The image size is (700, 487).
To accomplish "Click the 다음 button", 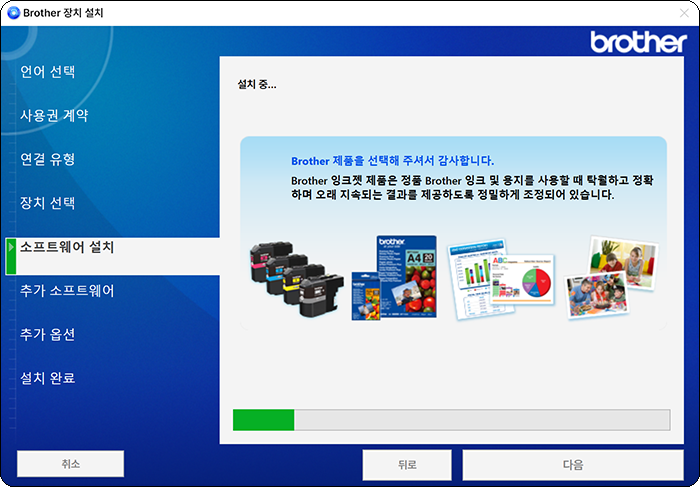I will 573,465.
